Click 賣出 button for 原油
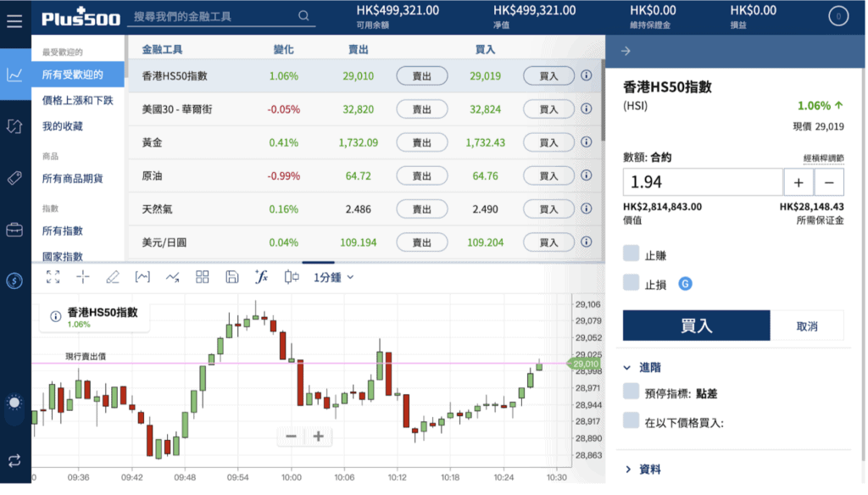The image size is (868, 495). [422, 176]
